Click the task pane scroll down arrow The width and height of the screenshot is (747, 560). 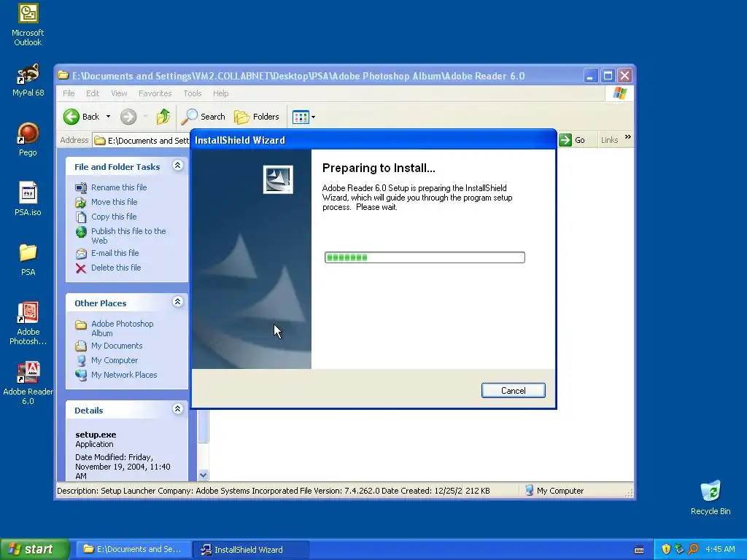point(203,475)
